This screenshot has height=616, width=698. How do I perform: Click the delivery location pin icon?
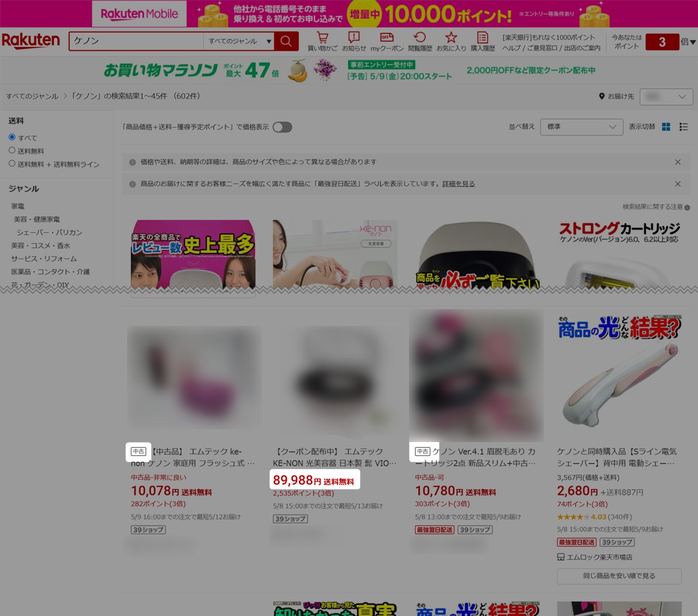pos(601,96)
